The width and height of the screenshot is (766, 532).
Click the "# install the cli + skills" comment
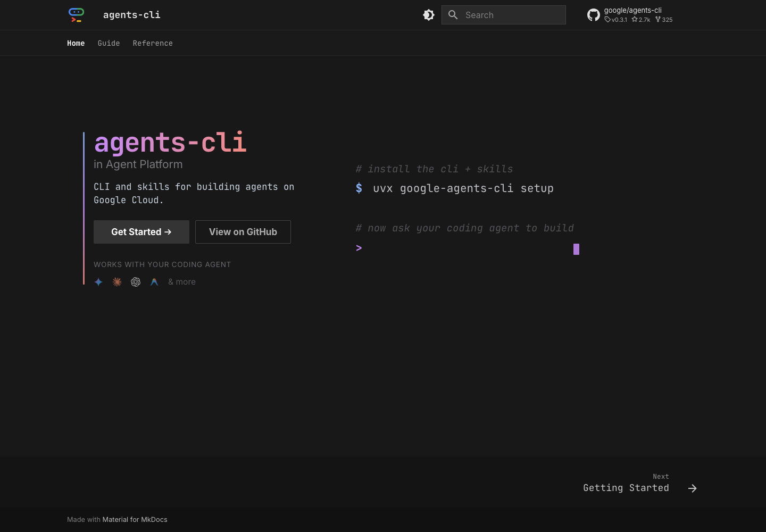435,169
